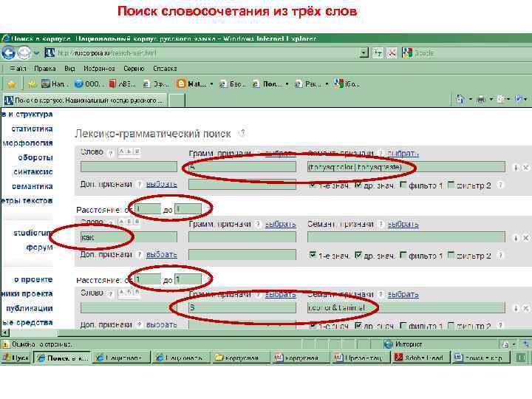Enable 'фильтр 2' checkbox in first word block

point(451,185)
